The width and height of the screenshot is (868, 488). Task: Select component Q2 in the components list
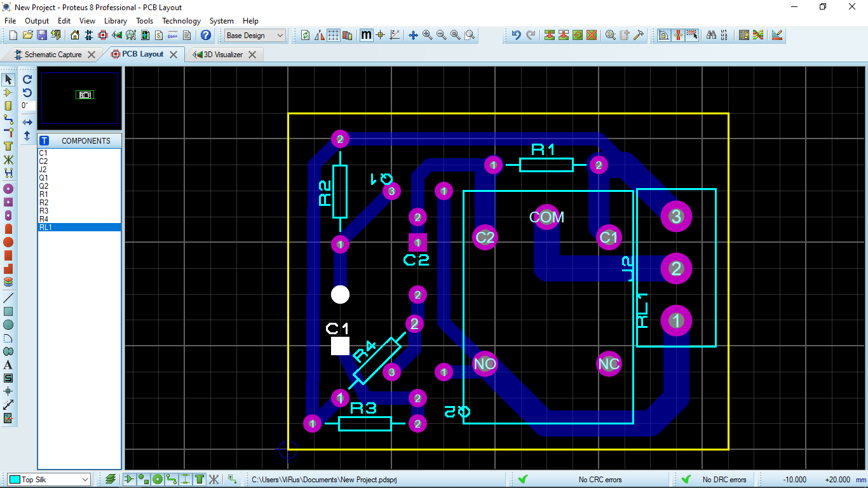pos(43,186)
